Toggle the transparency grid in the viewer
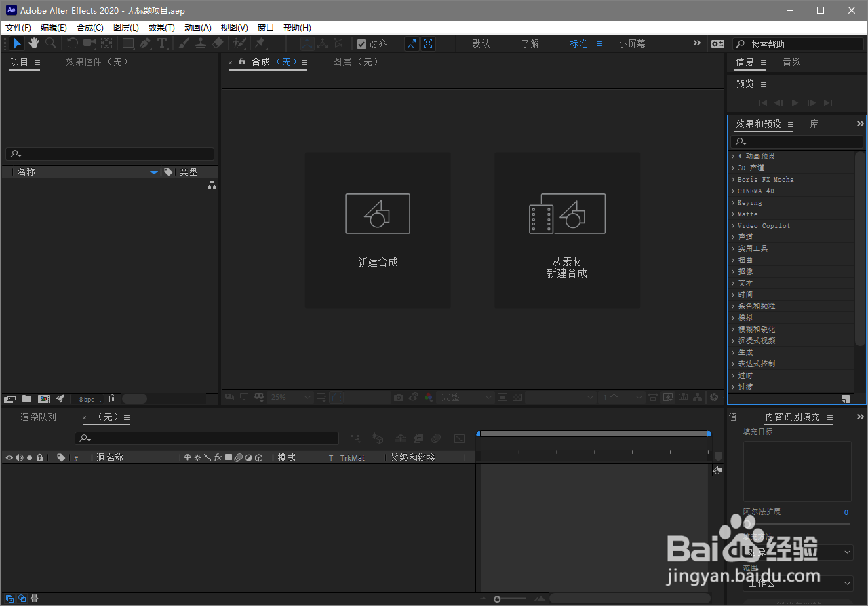The width and height of the screenshot is (868, 606). [x=517, y=397]
